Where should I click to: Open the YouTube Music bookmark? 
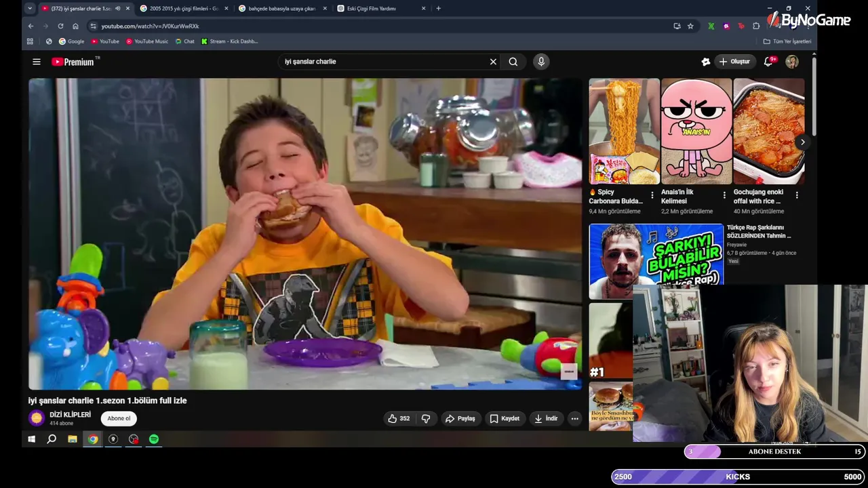pos(147,41)
